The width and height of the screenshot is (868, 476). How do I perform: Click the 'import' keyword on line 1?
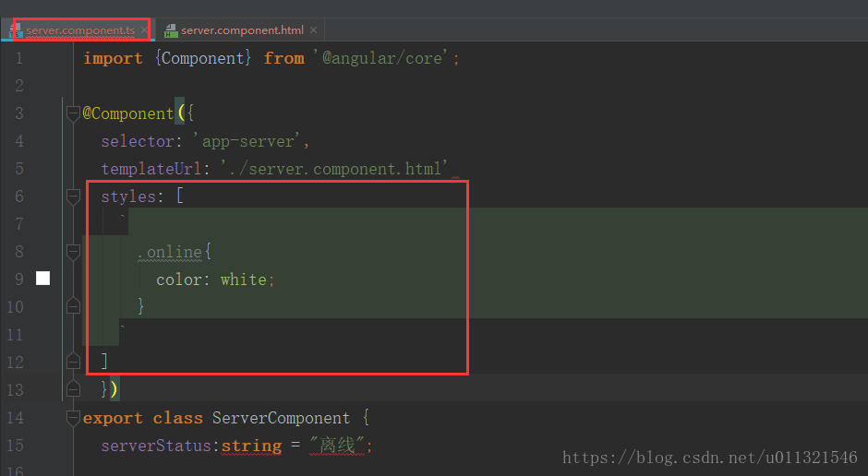[113, 58]
